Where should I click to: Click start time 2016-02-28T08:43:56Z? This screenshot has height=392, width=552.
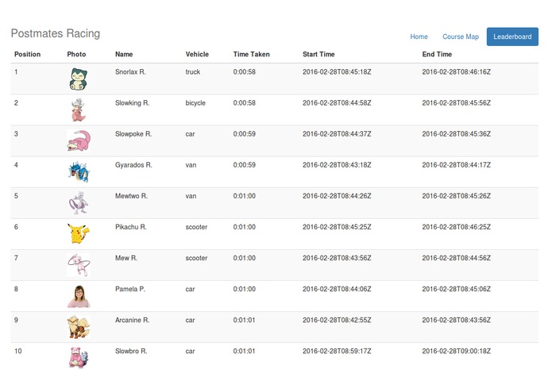coord(337,258)
